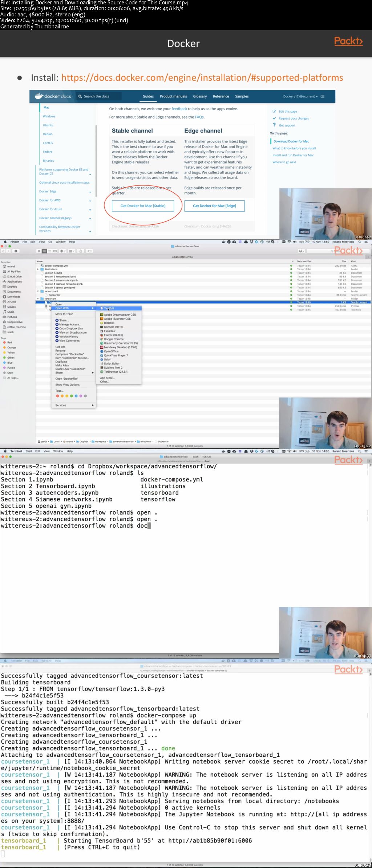Viewport: 372px width, 868px height.
Task: Collapse the tensorboard folder in Finder list
Action: [38, 291]
